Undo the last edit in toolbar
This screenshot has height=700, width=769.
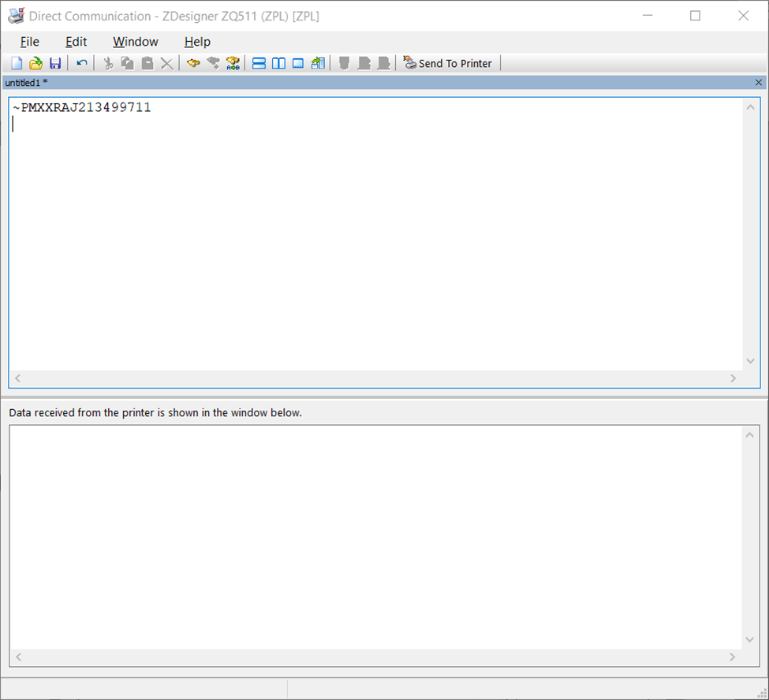pyautogui.click(x=81, y=63)
